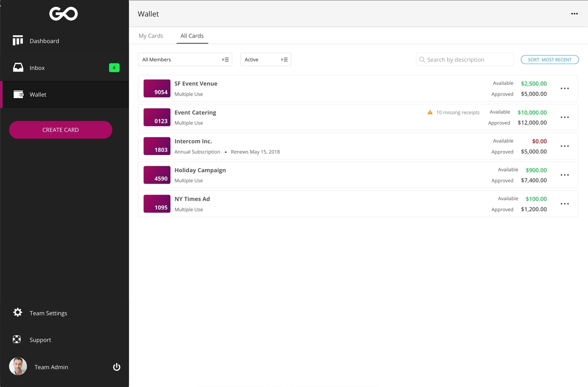The height and width of the screenshot is (387, 588).
Task: Click the missing receipts warning on Event Catering
Action: point(453,112)
